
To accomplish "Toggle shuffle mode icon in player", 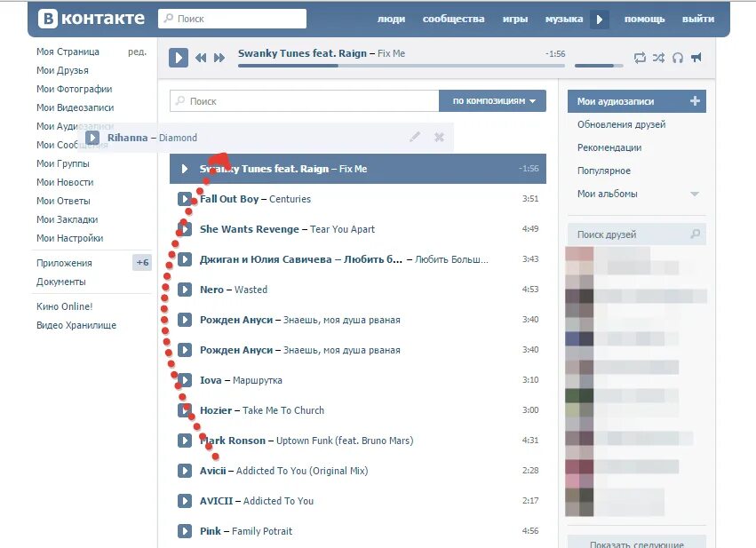I will (658, 58).
